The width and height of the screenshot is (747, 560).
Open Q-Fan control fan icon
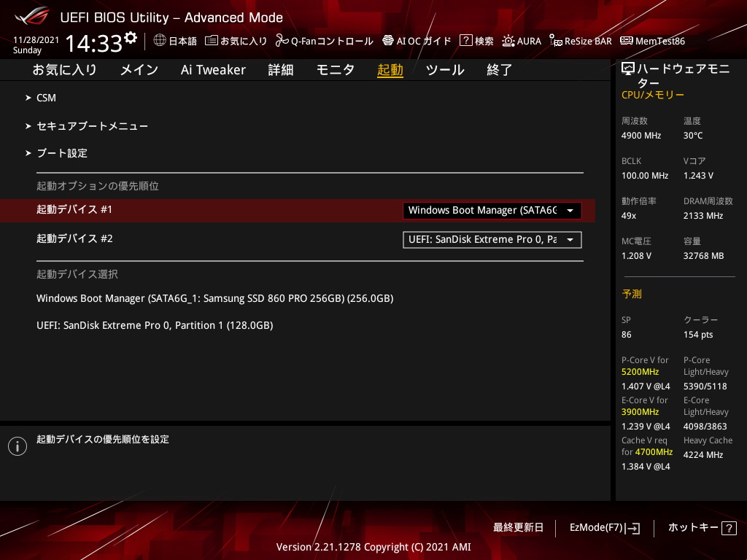pyautogui.click(x=282, y=41)
